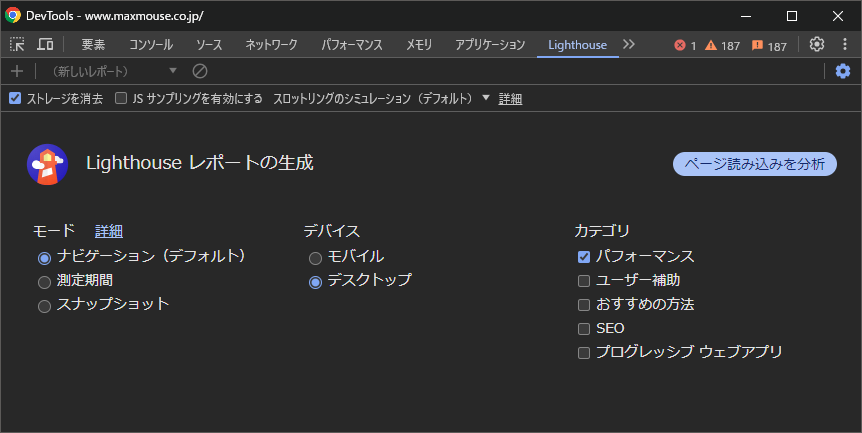The height and width of the screenshot is (433, 862).
Task: Open the 新しいレポート dropdown
Action: pos(113,71)
